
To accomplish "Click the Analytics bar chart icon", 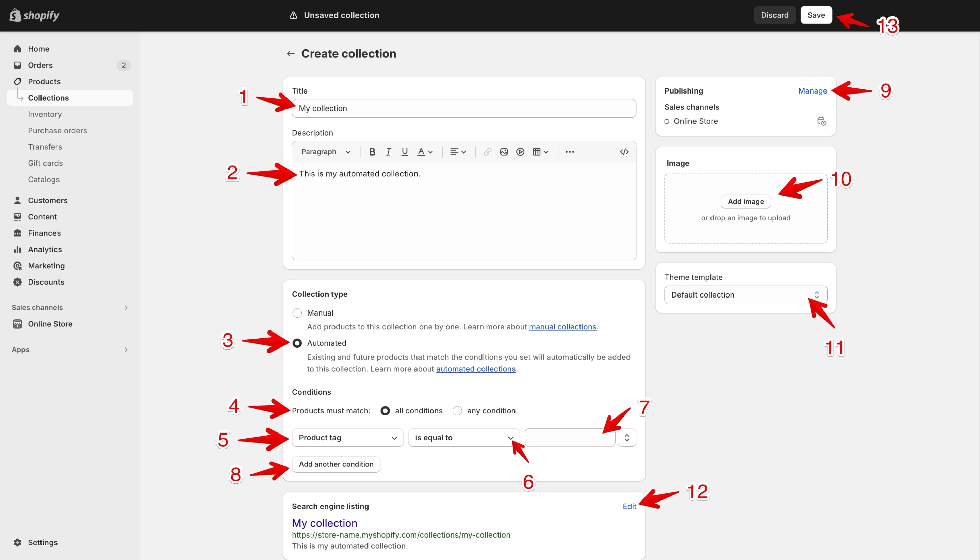I will 17,249.
